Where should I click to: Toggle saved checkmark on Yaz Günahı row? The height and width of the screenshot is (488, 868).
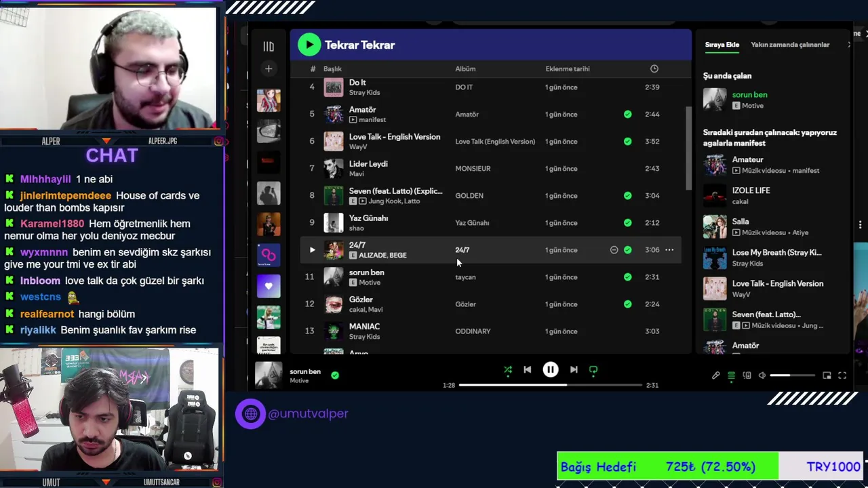pyautogui.click(x=628, y=222)
